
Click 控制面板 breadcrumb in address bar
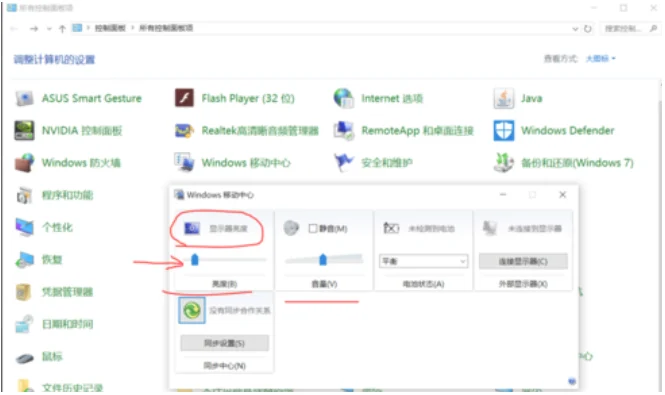tap(110, 28)
